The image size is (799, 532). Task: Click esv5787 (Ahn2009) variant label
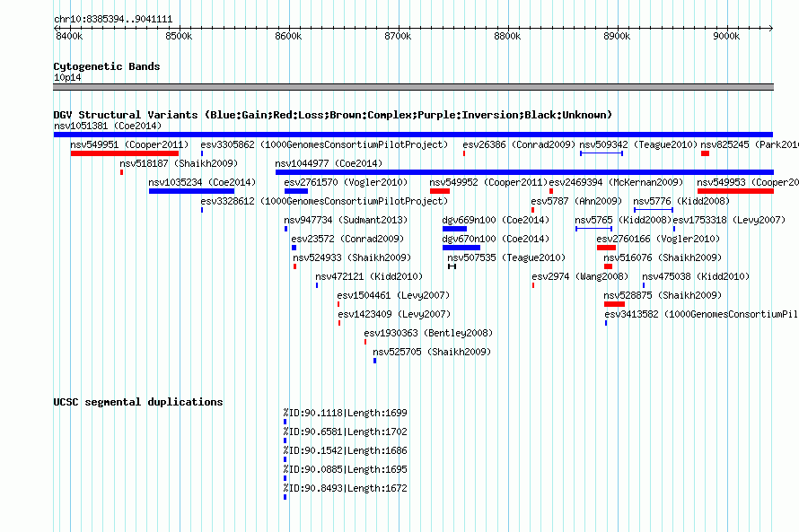576,201
